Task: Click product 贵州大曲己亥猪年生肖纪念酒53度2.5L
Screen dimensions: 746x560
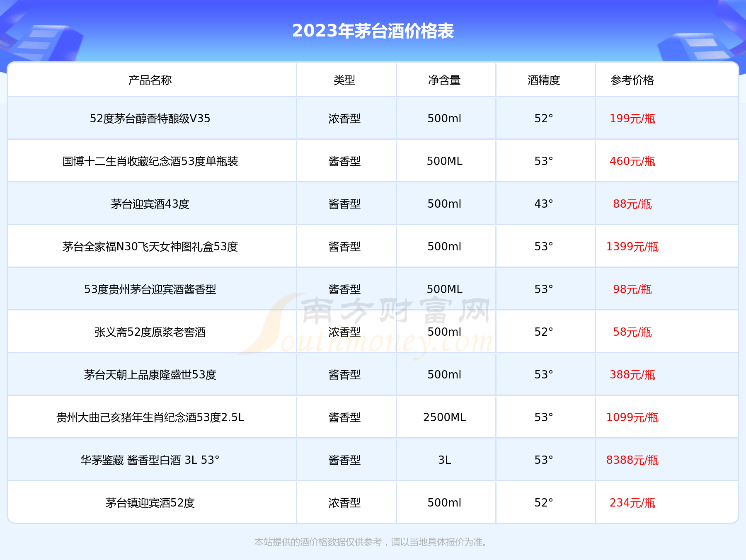Action: [150, 417]
